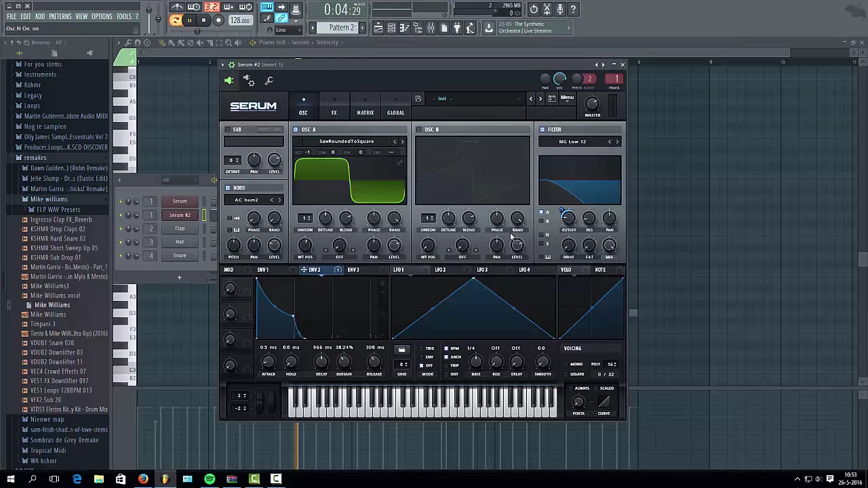Open Edge browser from taskbar
The width and height of the screenshot is (868, 488).
click(77, 479)
